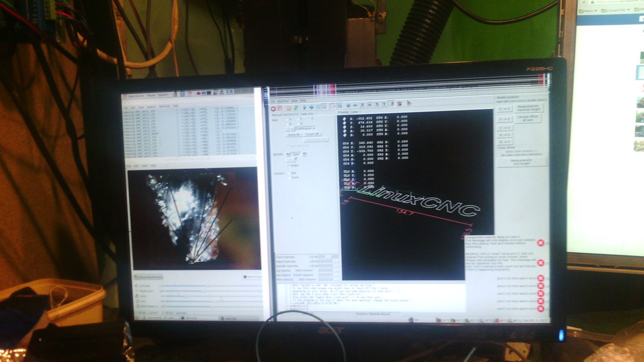Image resolution: width=644 pixels, height=362 pixels.
Task: Select axis A radio button
Action: coord(289,124)
